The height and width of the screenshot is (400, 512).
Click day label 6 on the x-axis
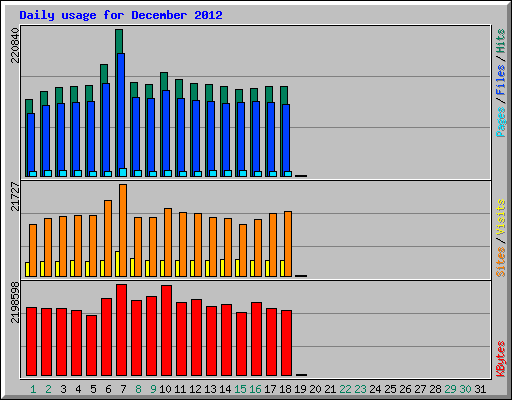point(108,389)
